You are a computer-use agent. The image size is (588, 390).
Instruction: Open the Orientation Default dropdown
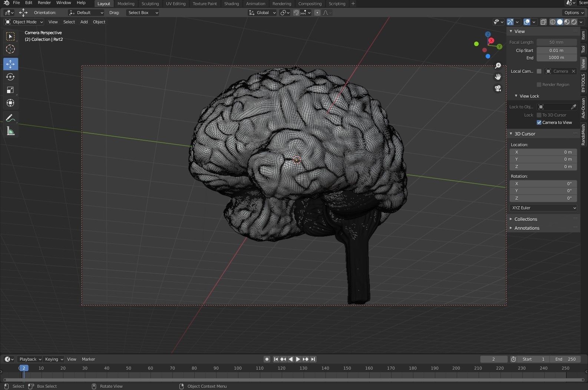pyautogui.click(x=86, y=13)
